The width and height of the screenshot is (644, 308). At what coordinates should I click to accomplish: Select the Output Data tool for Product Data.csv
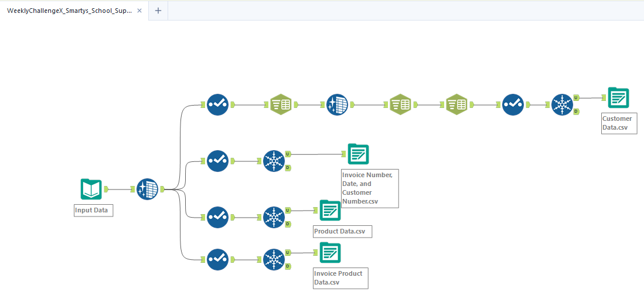[x=330, y=210]
